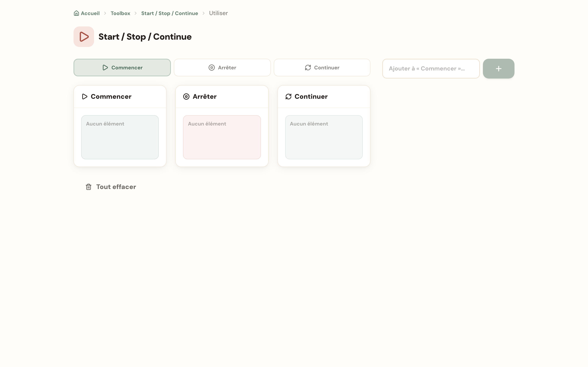Screen dimensions: 588x367
Task: Click play icon in Commencer column header
Action: coord(85,97)
